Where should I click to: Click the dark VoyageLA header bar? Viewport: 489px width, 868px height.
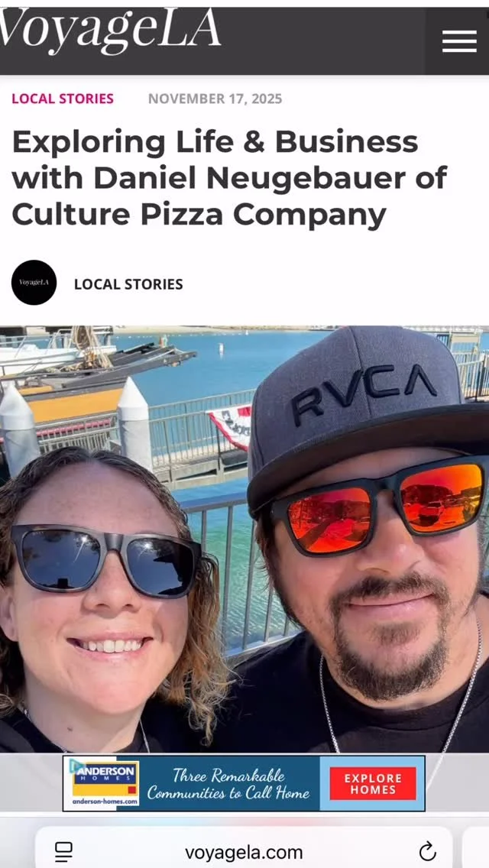(244, 41)
